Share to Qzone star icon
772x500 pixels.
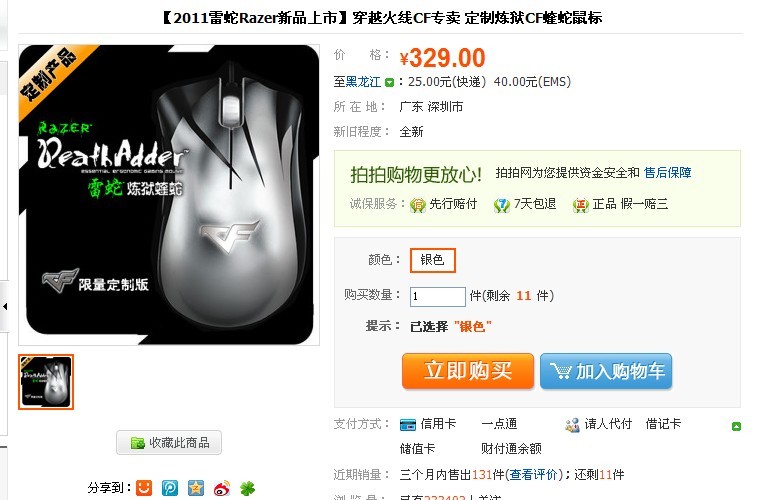(196, 488)
